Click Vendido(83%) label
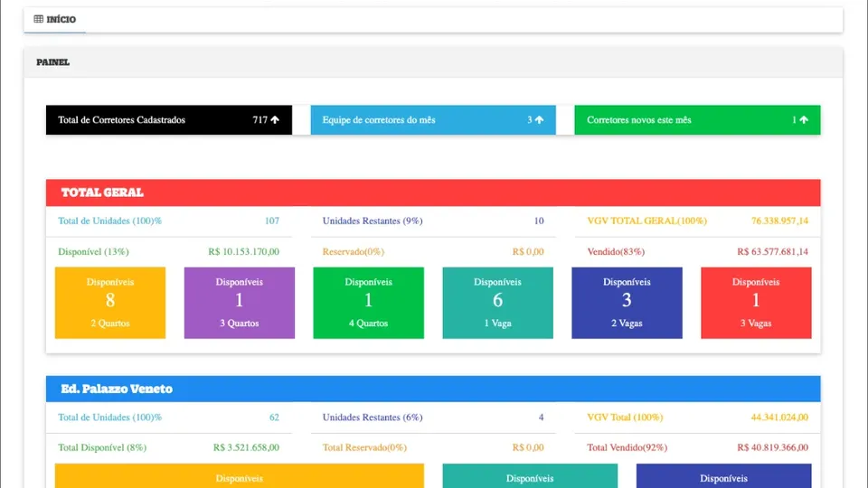 pos(616,252)
